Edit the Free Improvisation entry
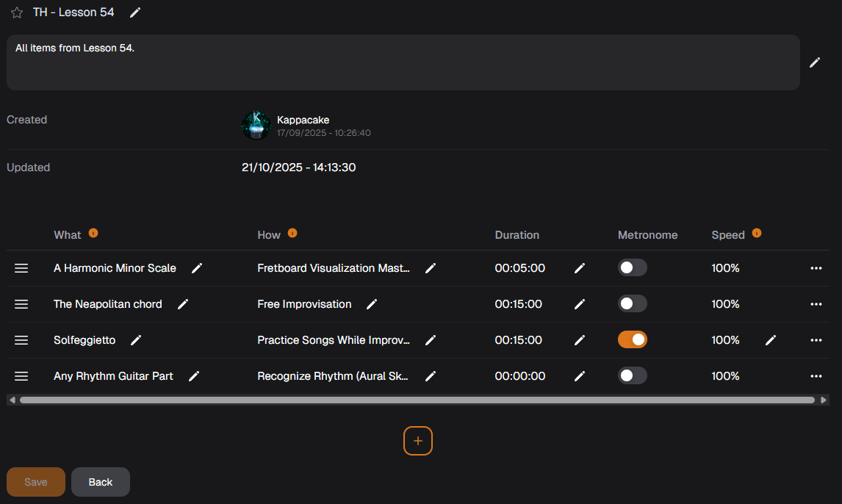Image resolution: width=842 pixels, height=504 pixels. click(x=371, y=303)
